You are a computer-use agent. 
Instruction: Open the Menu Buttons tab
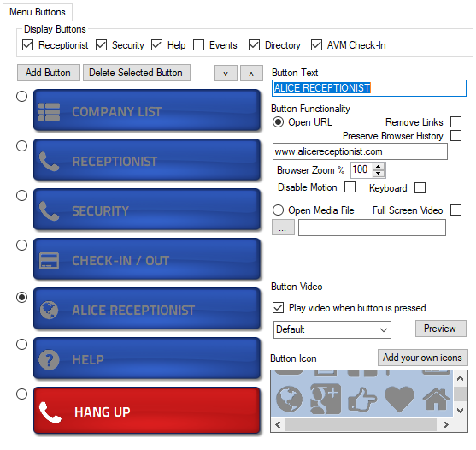pyautogui.click(x=38, y=12)
